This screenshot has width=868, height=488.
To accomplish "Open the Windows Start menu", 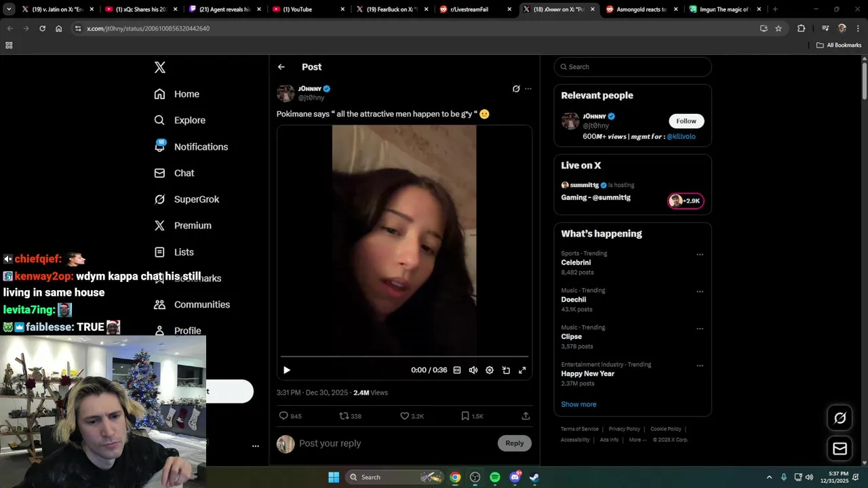I will coord(334,477).
